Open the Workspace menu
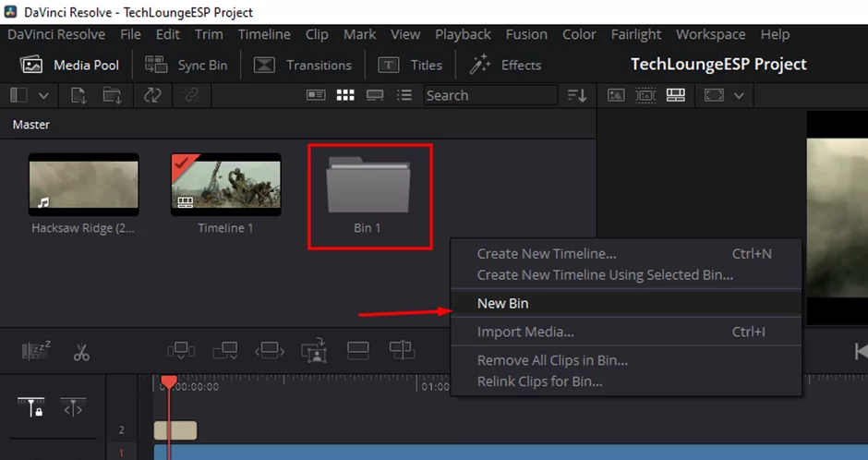Image resolution: width=868 pixels, height=460 pixels. click(710, 34)
